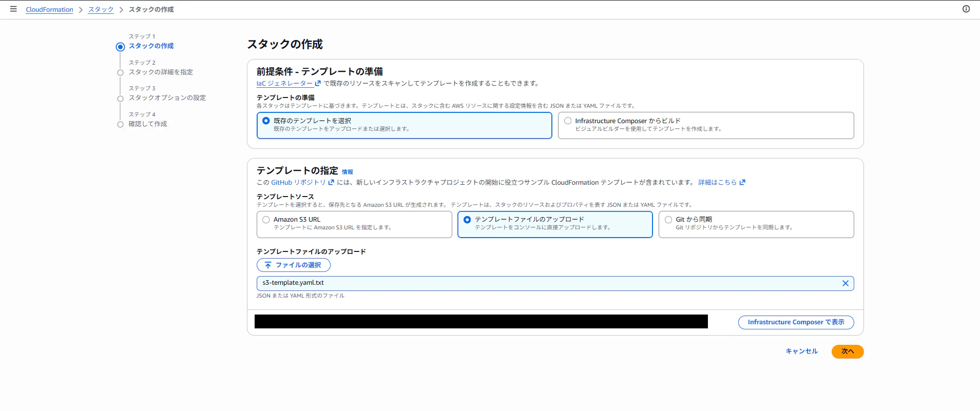Click Infrastructure Composer で表示 button
The width and height of the screenshot is (980, 411).
796,322
